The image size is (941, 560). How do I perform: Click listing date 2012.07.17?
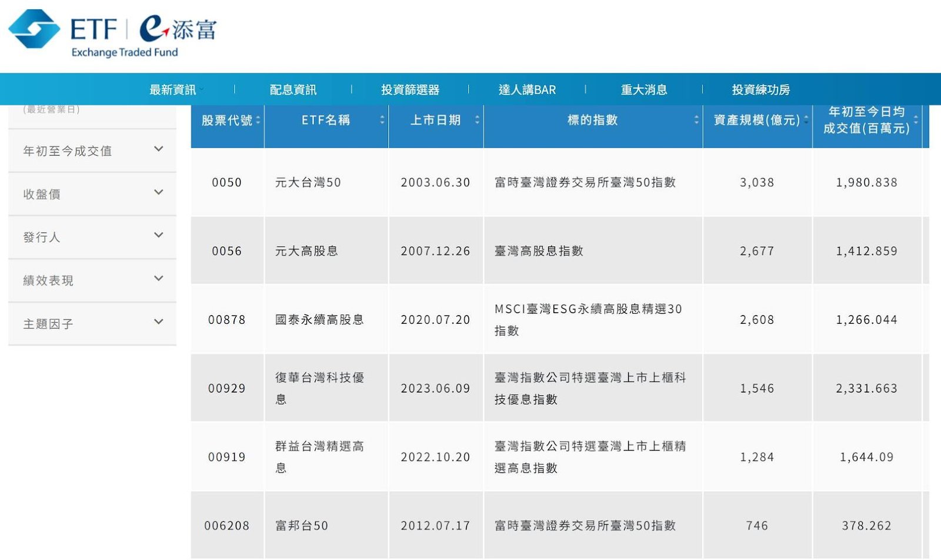pyautogui.click(x=435, y=525)
